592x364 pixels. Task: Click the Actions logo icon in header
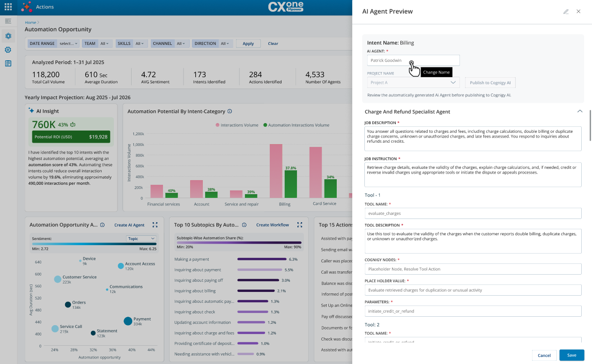coord(27,7)
